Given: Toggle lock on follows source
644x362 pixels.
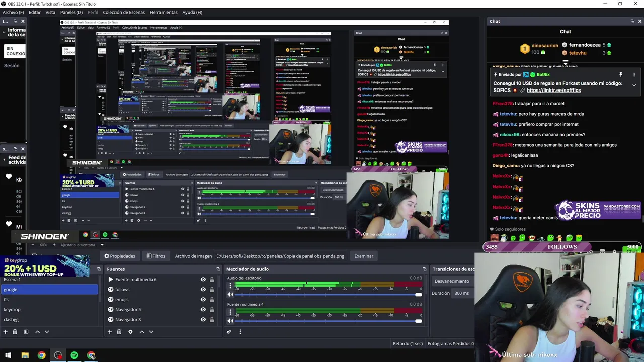Looking at the screenshot, I should click(212, 290).
